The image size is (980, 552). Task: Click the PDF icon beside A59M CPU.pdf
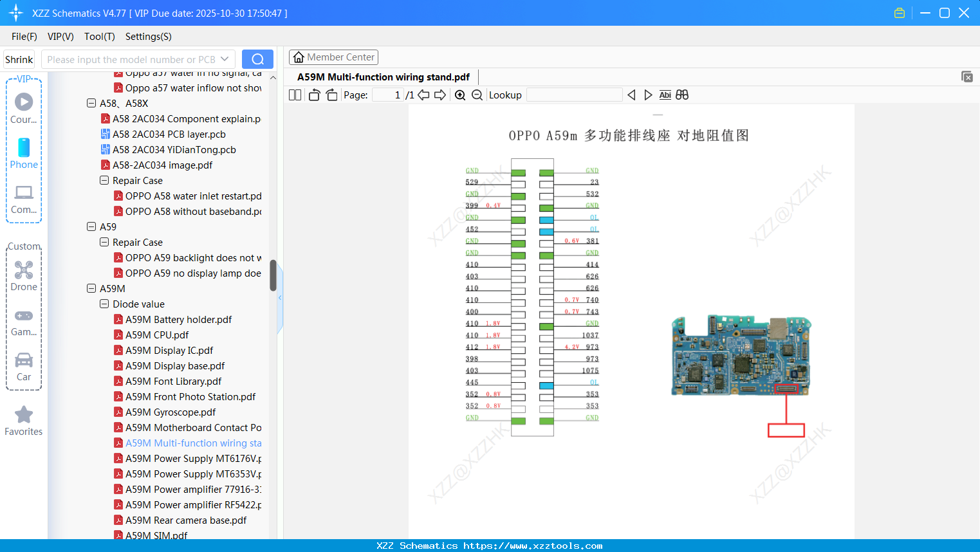tap(118, 335)
